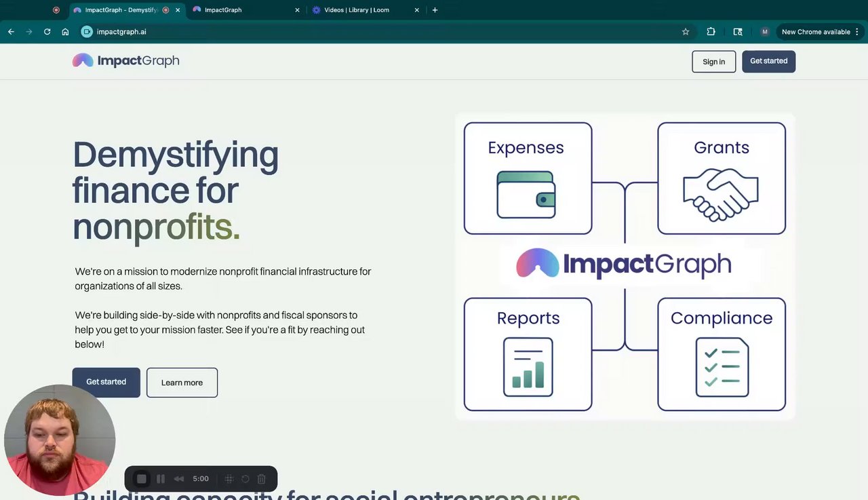Click the Grants handshake icon
868x500 pixels.
pyautogui.click(x=721, y=194)
